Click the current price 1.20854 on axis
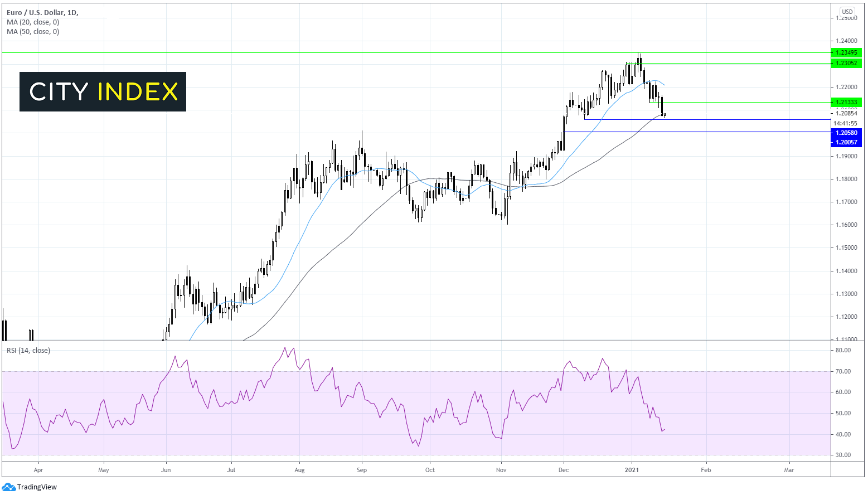The height and width of the screenshot is (495, 868). [846, 113]
